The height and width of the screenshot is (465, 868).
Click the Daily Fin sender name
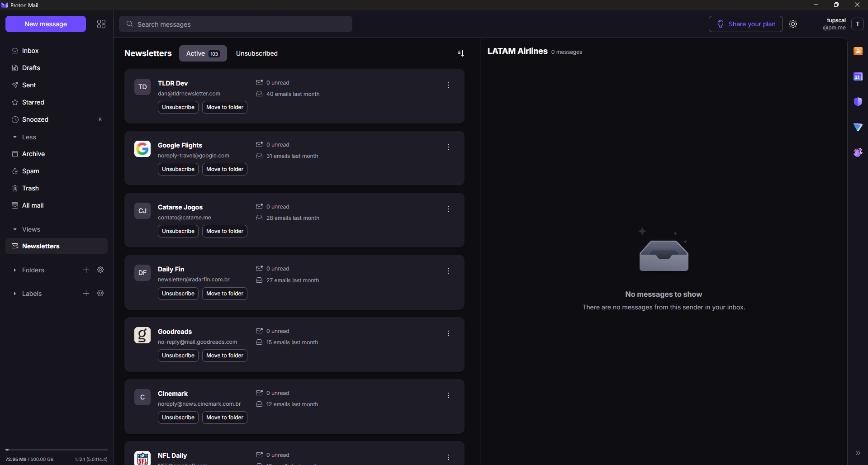[x=171, y=269]
